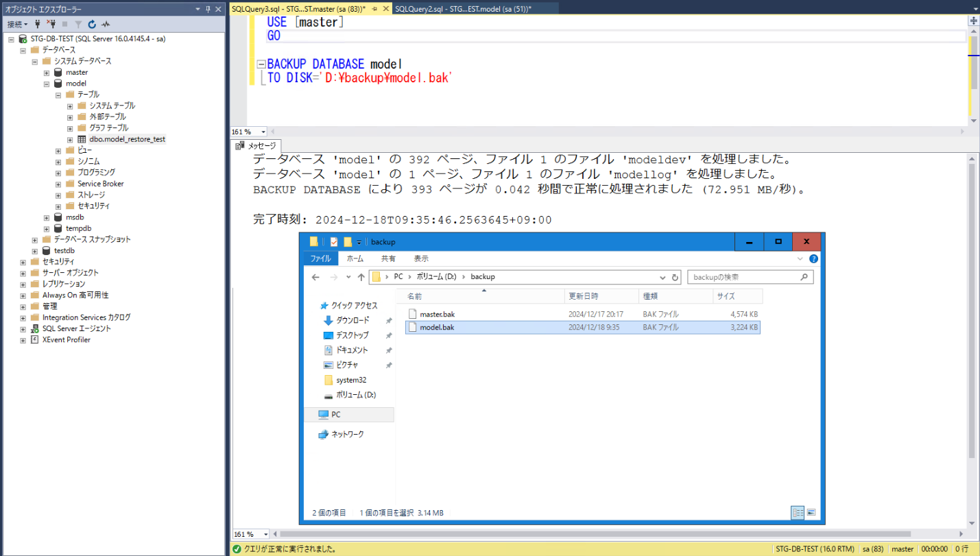Refresh the Object Explorer tree
The image size is (980, 556).
click(x=92, y=24)
